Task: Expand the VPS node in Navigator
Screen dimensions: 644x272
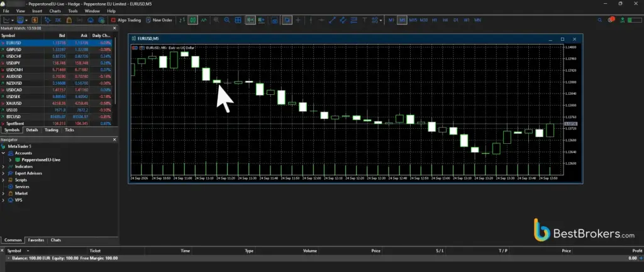Action: [x=3, y=200]
